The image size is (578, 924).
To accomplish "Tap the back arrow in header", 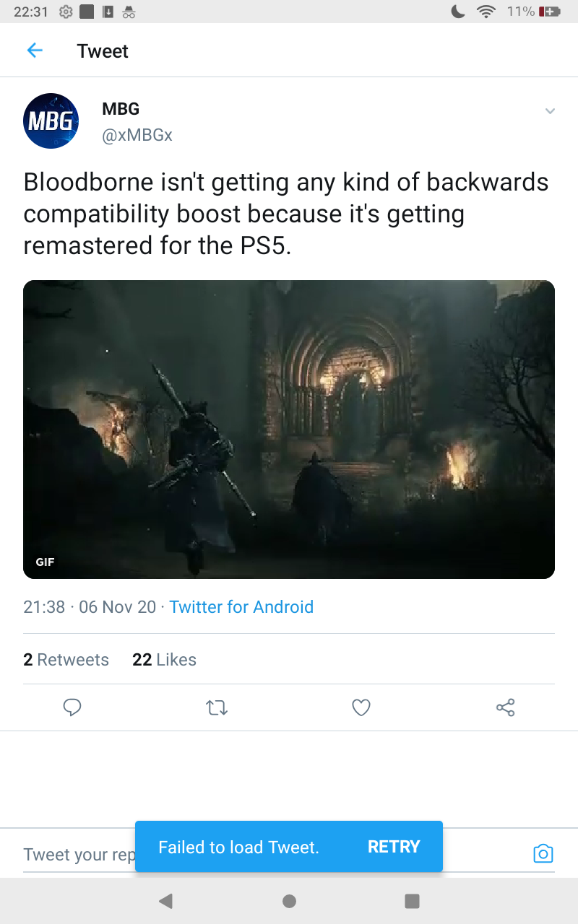I will pyautogui.click(x=35, y=51).
